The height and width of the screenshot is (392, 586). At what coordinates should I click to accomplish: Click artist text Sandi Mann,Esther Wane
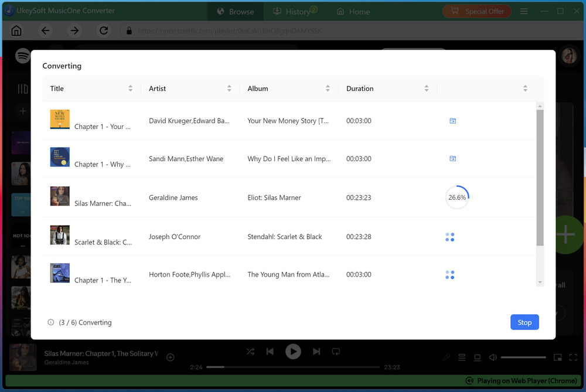186,158
